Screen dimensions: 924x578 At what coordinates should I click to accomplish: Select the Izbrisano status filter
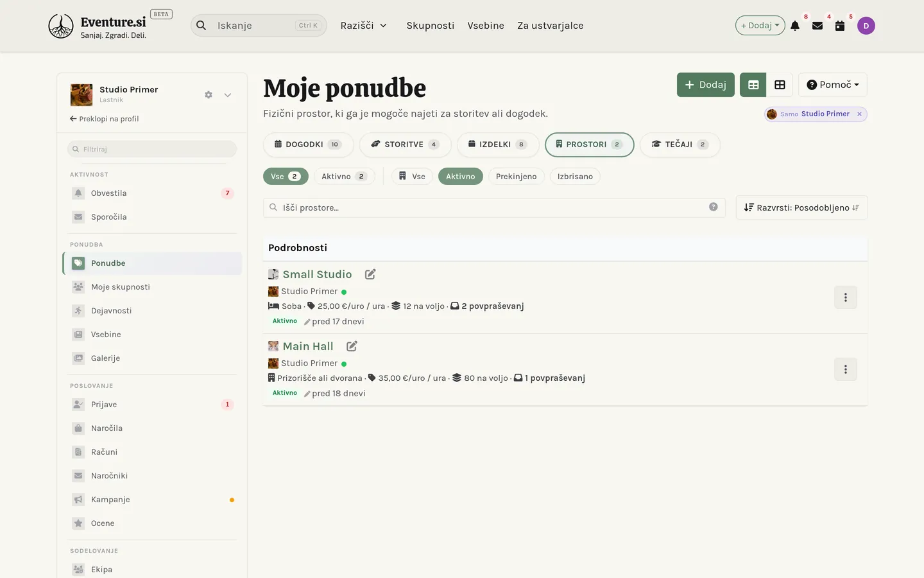[x=575, y=177]
